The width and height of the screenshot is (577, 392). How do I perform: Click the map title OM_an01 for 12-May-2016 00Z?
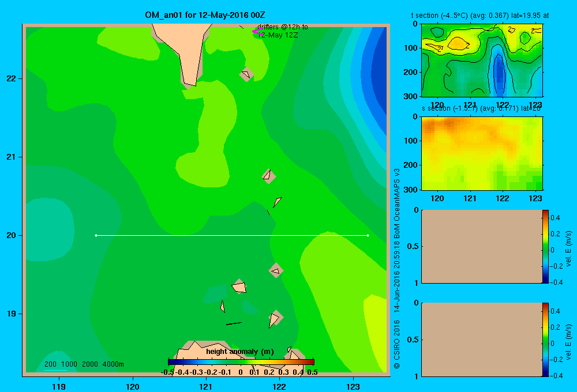click(x=205, y=15)
